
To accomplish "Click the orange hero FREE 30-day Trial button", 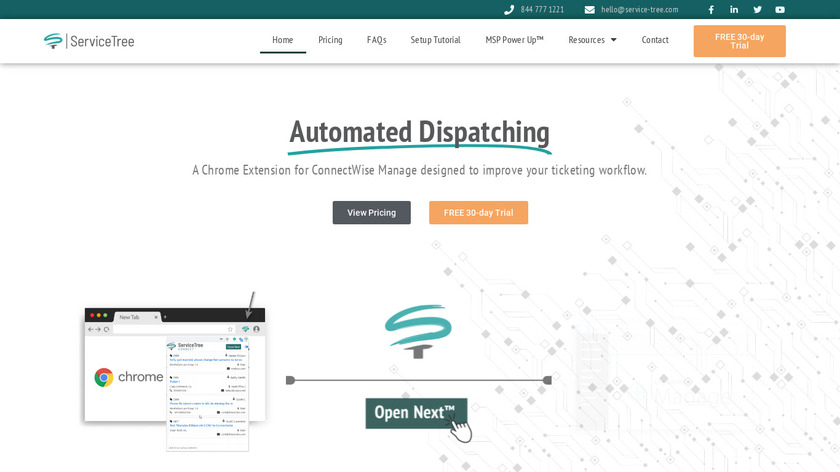I will click(478, 213).
